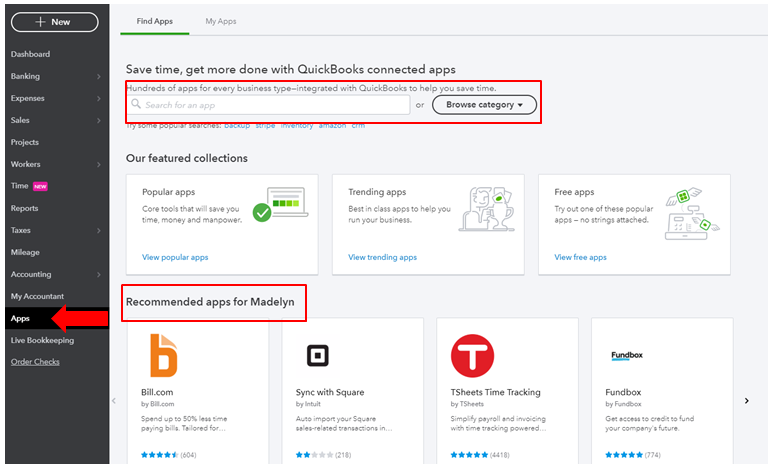The width and height of the screenshot is (768, 467).
Task: Open the TSheets Time Tracking app icon
Action: click(x=472, y=355)
